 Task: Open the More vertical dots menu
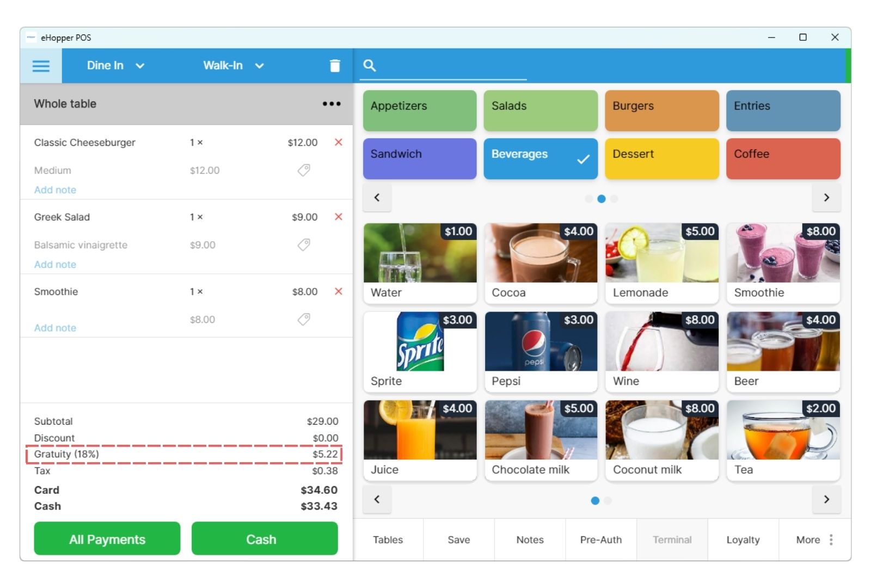pos(831,540)
